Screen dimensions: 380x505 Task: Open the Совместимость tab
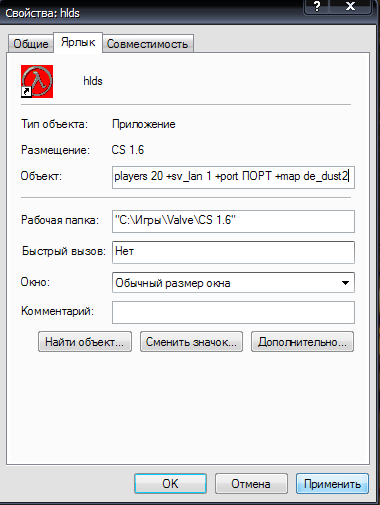tap(147, 44)
